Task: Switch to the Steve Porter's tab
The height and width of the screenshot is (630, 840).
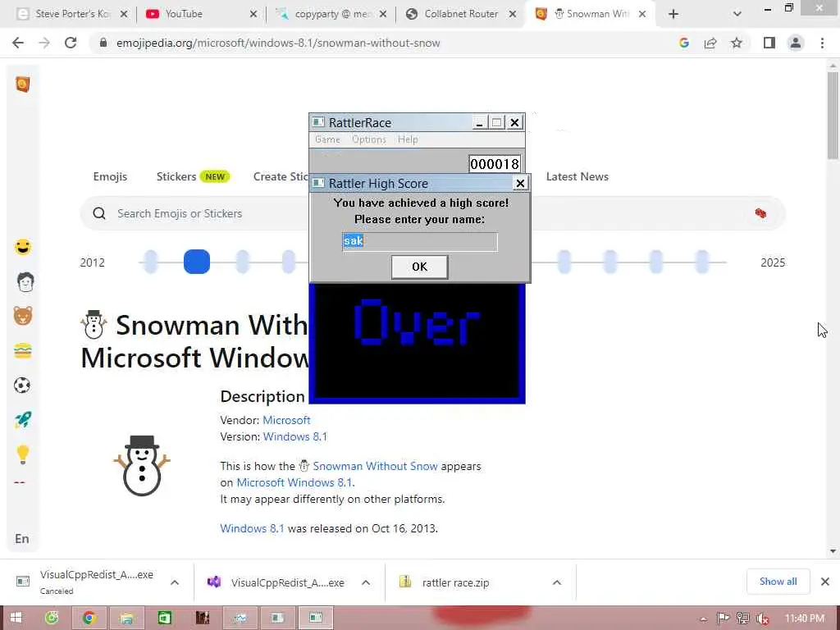Action: [73, 14]
